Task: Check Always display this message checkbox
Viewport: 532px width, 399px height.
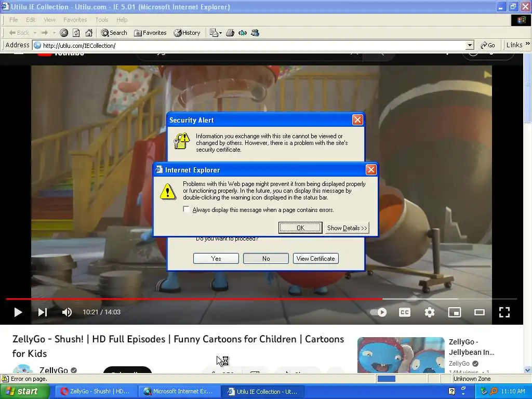Action: point(186,209)
